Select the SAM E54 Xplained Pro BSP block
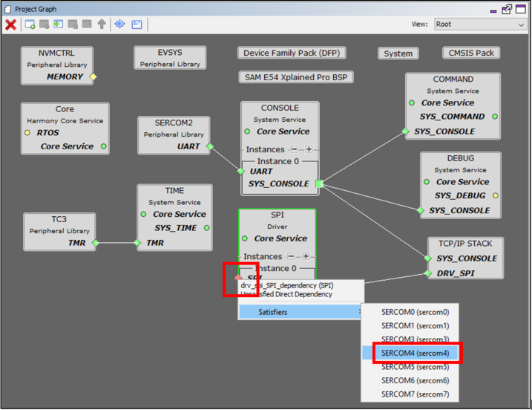532x410 pixels. (x=296, y=77)
